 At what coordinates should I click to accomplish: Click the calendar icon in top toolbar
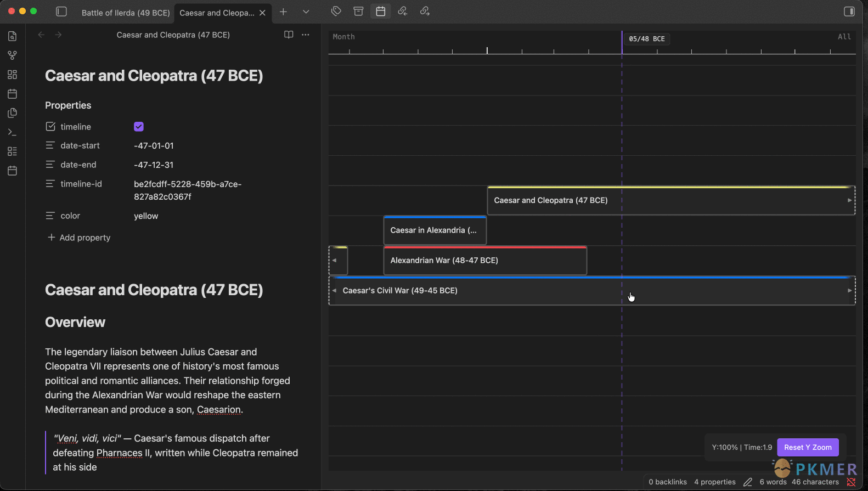pyautogui.click(x=380, y=11)
